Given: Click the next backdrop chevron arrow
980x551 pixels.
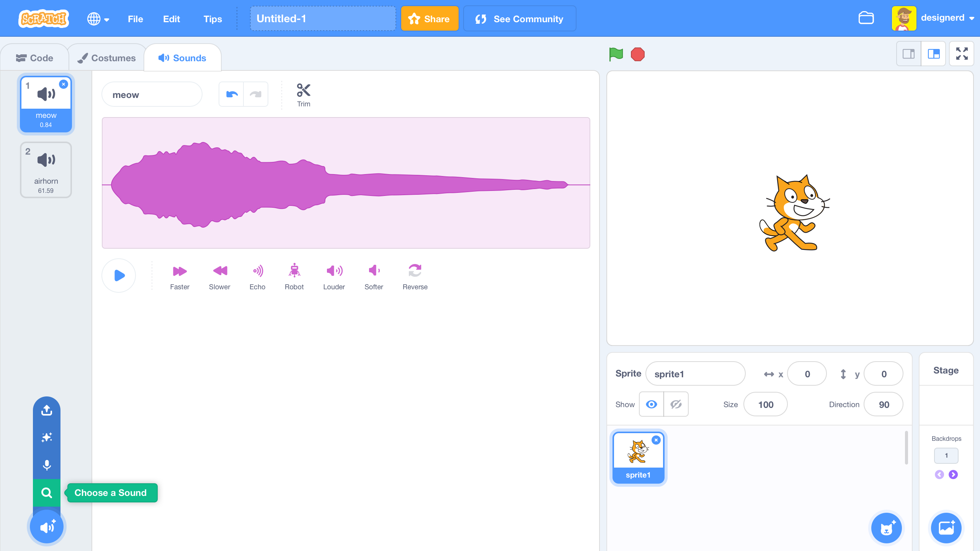Looking at the screenshot, I should 953,474.
